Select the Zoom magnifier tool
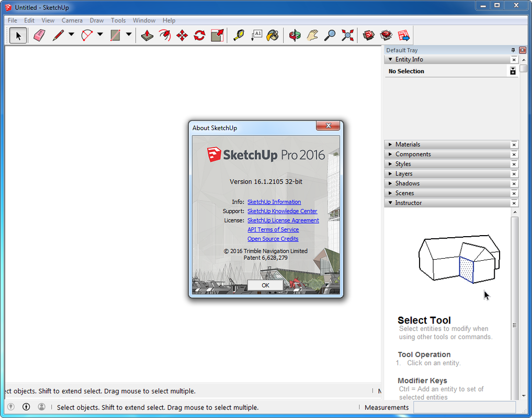The height and width of the screenshot is (418, 532). 330,35
